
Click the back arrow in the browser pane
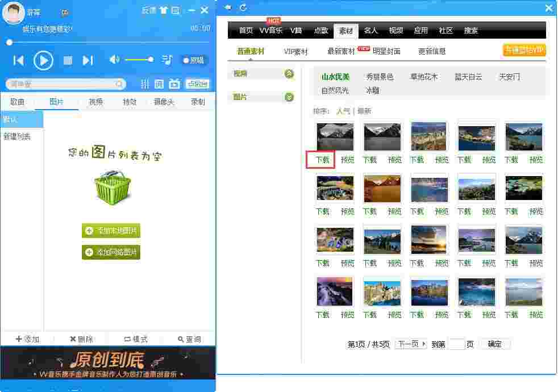[228, 8]
